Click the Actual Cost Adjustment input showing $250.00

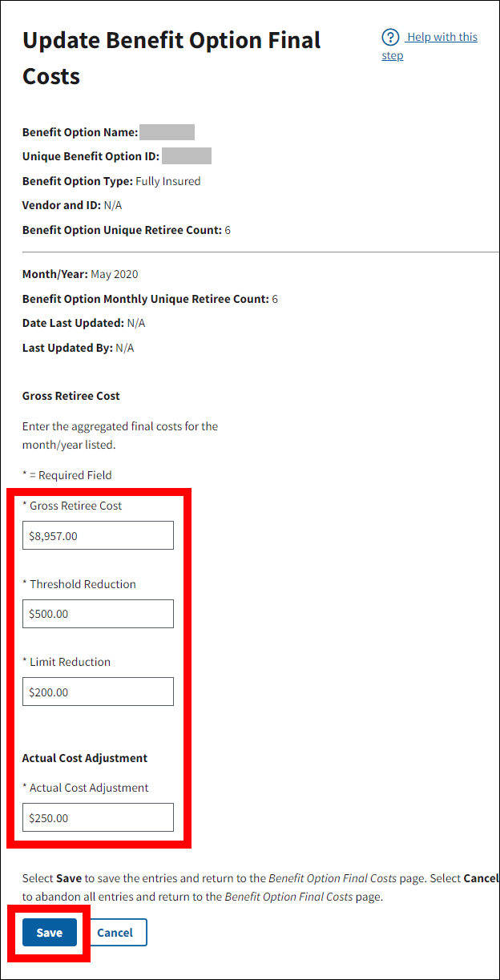pos(98,817)
